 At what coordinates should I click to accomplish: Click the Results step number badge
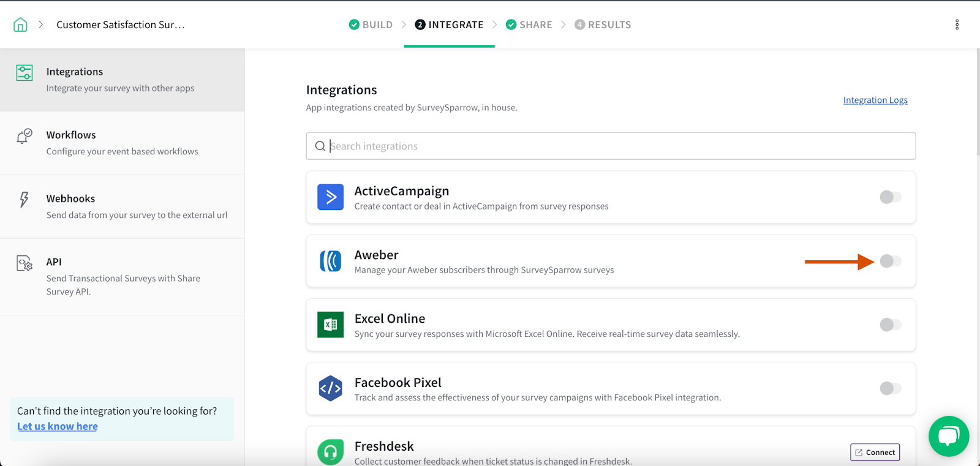[x=579, y=24]
